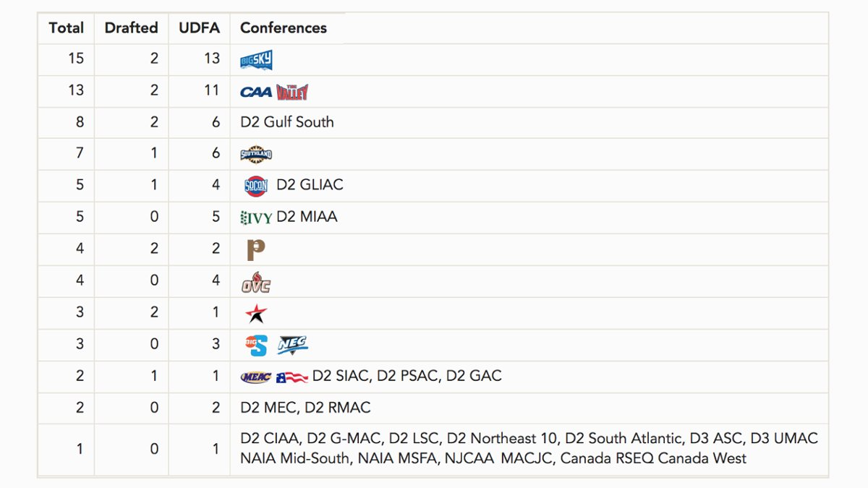Click the Conferences column header
This screenshot has width=868, height=488.
[284, 28]
